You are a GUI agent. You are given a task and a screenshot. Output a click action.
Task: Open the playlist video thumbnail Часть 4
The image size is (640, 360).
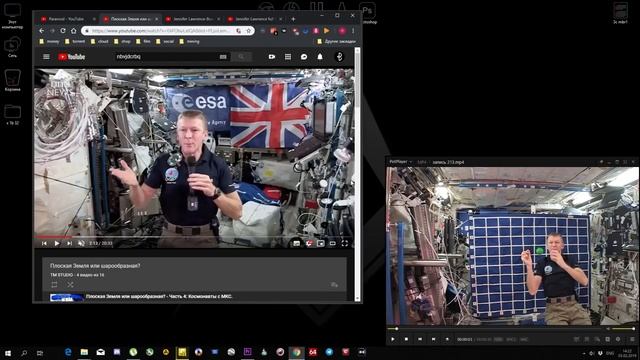(x=67, y=297)
